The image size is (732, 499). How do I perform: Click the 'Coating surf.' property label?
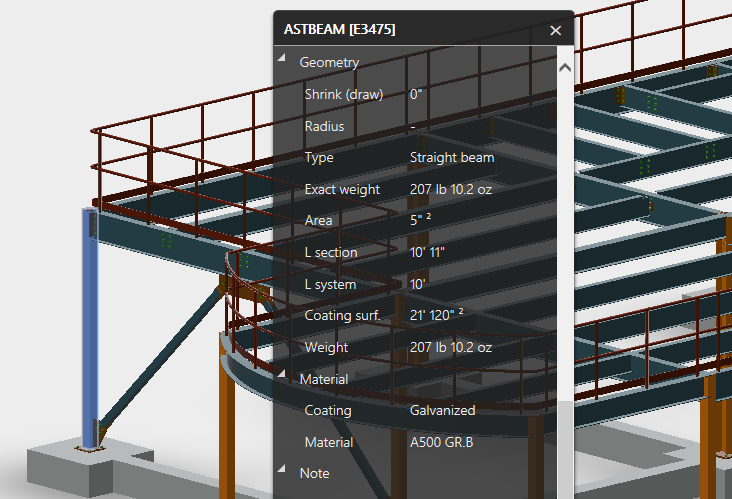[x=342, y=316]
